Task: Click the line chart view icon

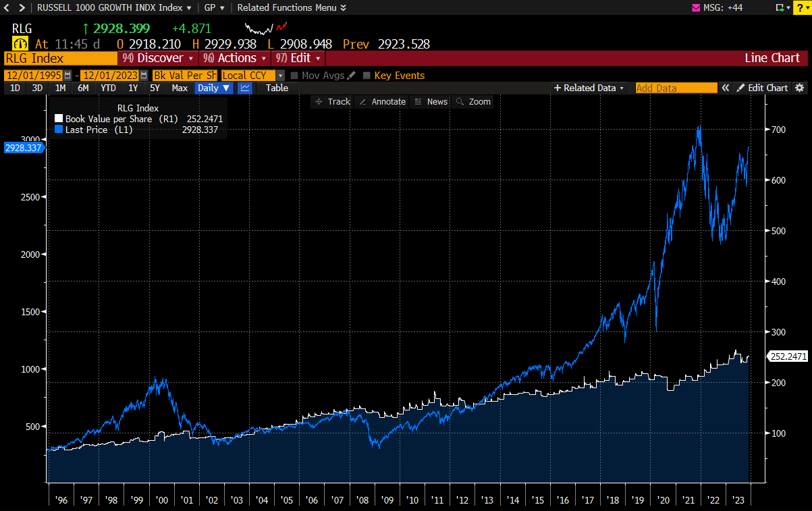Action: (245, 88)
